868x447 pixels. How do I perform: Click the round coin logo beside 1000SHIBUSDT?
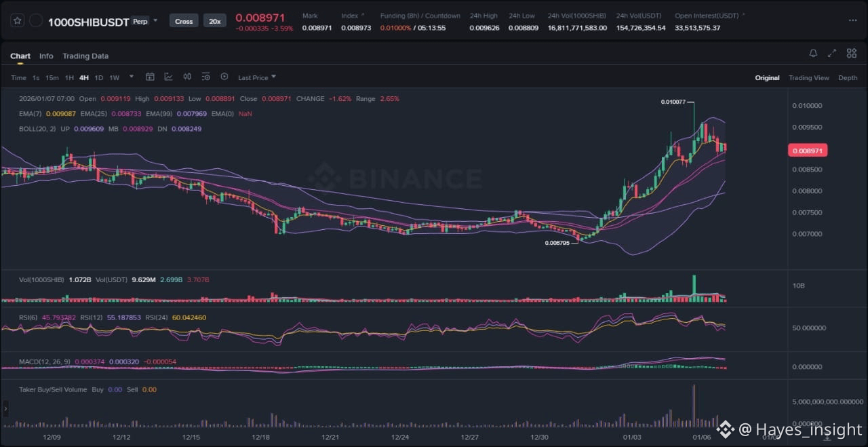36,21
